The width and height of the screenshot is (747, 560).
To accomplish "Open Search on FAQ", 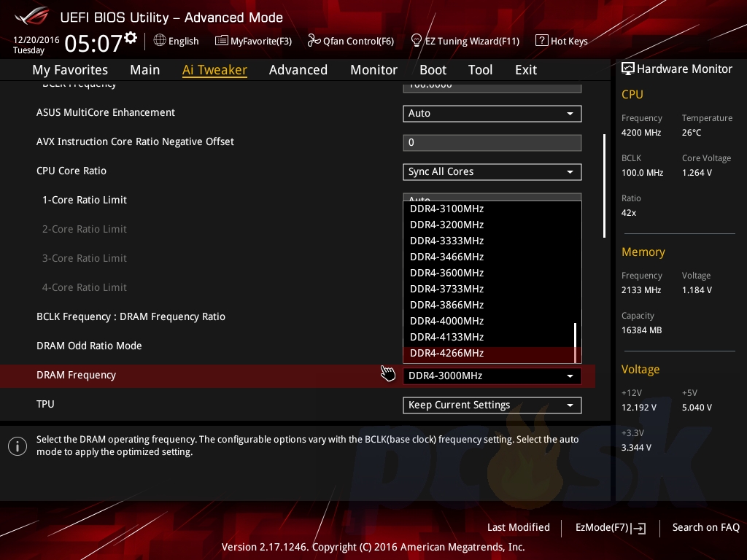I will pyautogui.click(x=705, y=528).
